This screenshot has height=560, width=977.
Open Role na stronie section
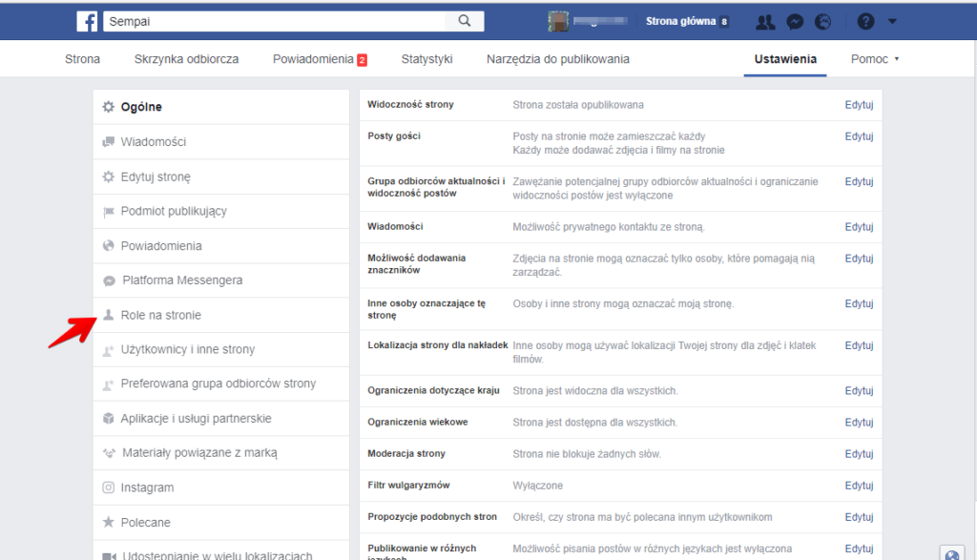[221, 315]
